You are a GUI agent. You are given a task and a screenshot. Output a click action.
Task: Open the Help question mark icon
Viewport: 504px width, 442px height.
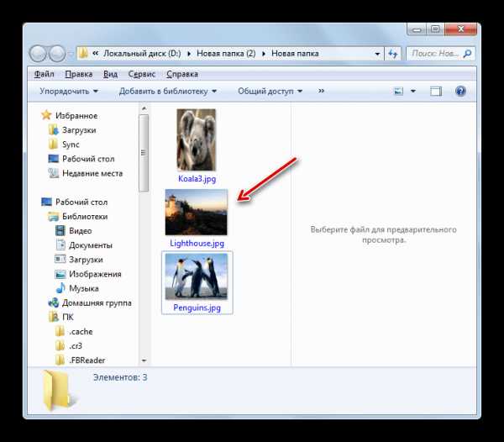tap(460, 92)
